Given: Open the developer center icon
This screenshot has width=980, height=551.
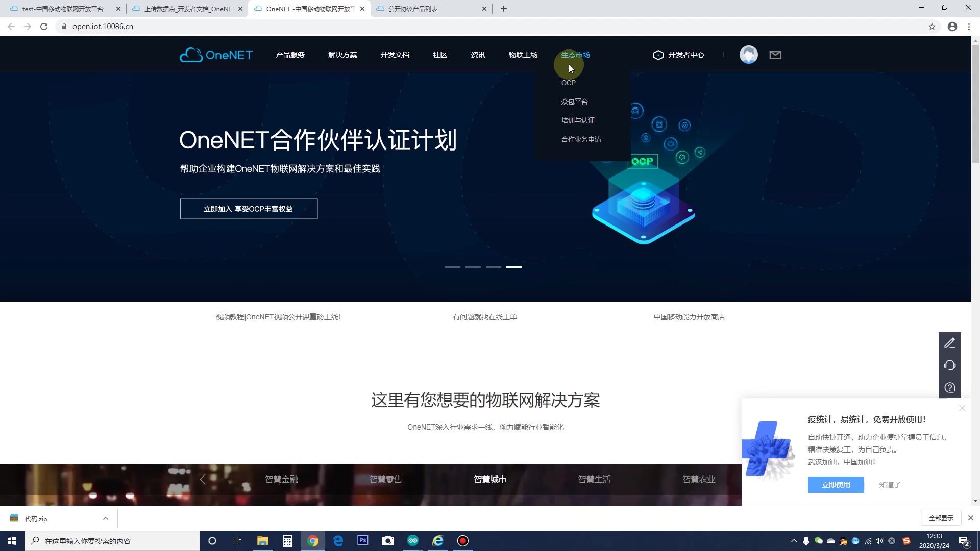Looking at the screenshot, I should [659, 55].
